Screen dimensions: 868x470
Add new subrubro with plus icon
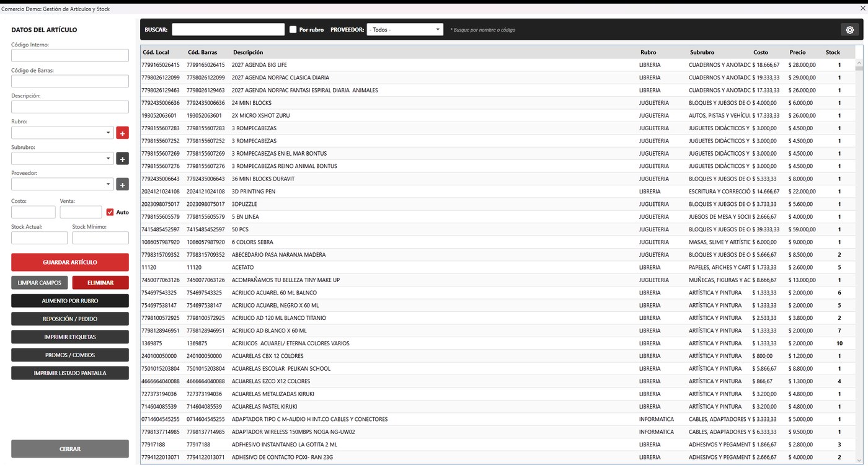tap(122, 159)
